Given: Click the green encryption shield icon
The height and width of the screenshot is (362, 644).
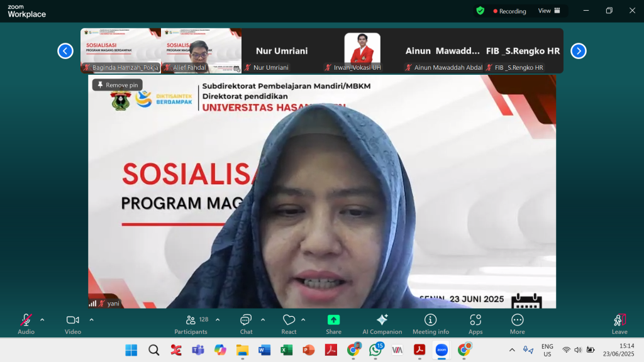Looking at the screenshot, I should click(480, 11).
